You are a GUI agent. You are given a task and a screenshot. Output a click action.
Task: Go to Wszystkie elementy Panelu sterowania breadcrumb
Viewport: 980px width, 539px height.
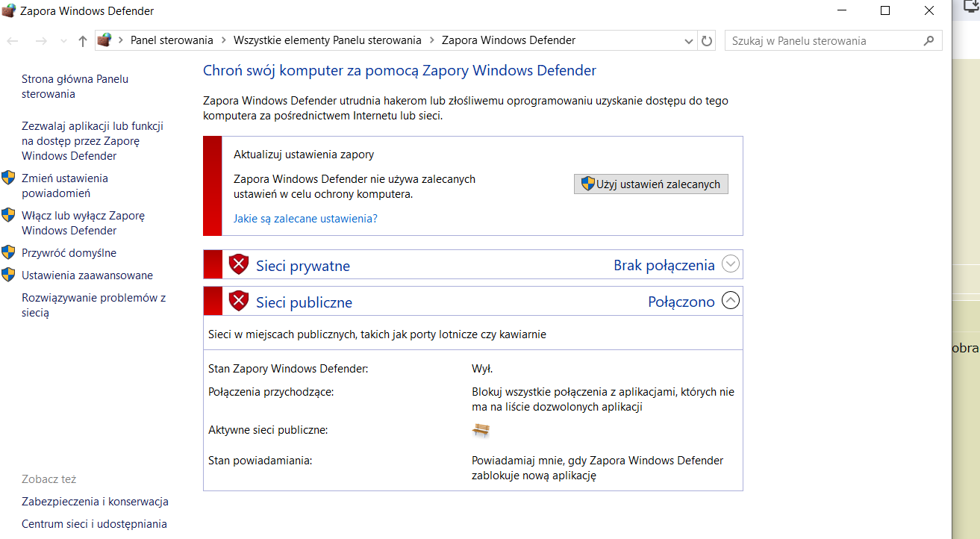coord(328,40)
